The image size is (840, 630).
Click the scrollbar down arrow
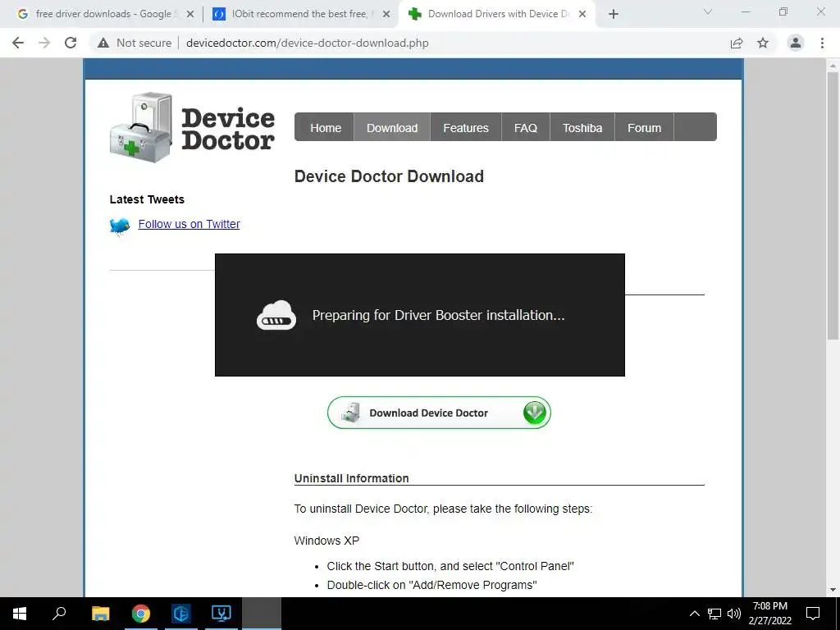(x=833, y=590)
